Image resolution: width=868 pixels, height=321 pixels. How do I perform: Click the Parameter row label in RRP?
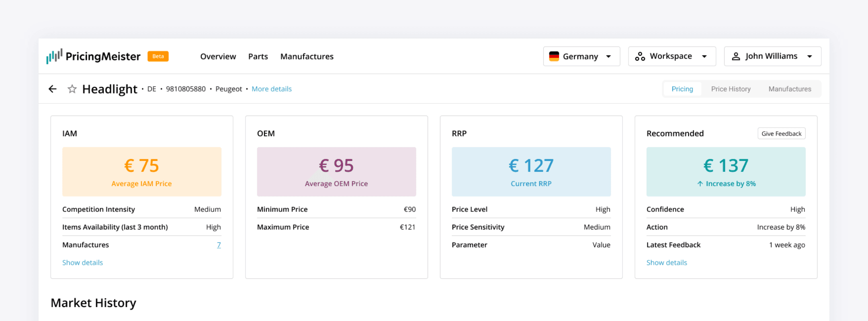(469, 245)
